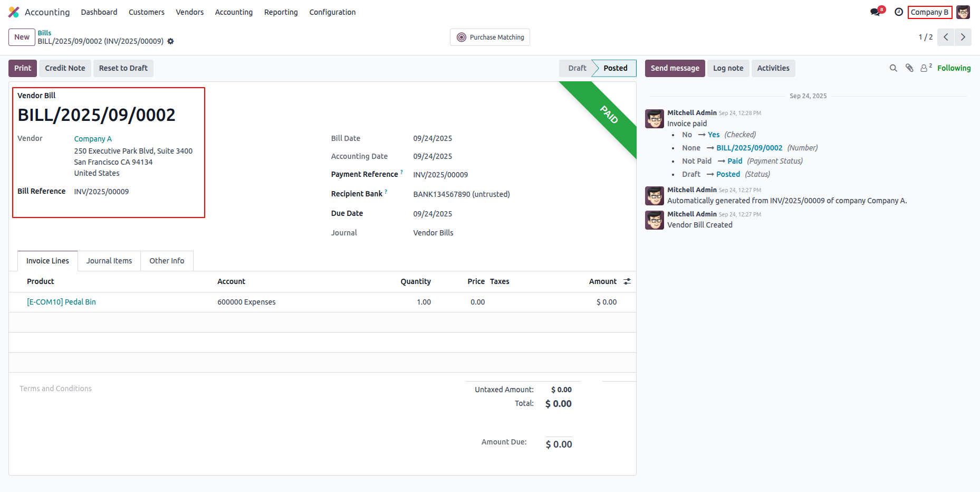The height and width of the screenshot is (492, 980).
Task: Switch to the Journal Items tab
Action: point(109,260)
